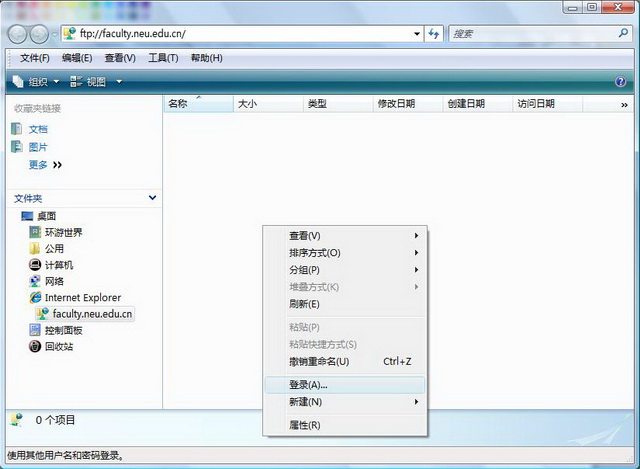Screen dimensions: 640x469
Task: Collapse the 文件夹 panel chevron
Action: pos(152,198)
